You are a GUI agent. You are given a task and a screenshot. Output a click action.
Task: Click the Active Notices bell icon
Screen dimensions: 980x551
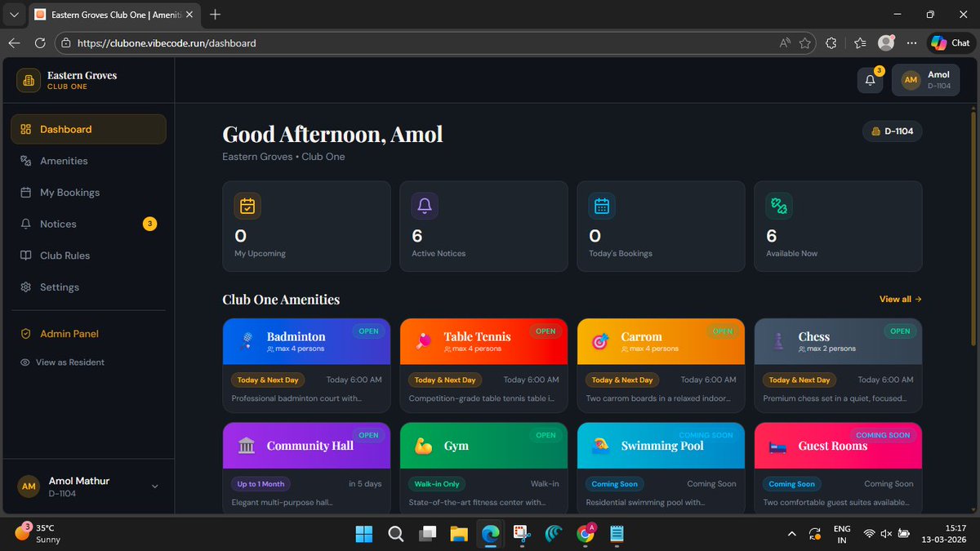[425, 207]
